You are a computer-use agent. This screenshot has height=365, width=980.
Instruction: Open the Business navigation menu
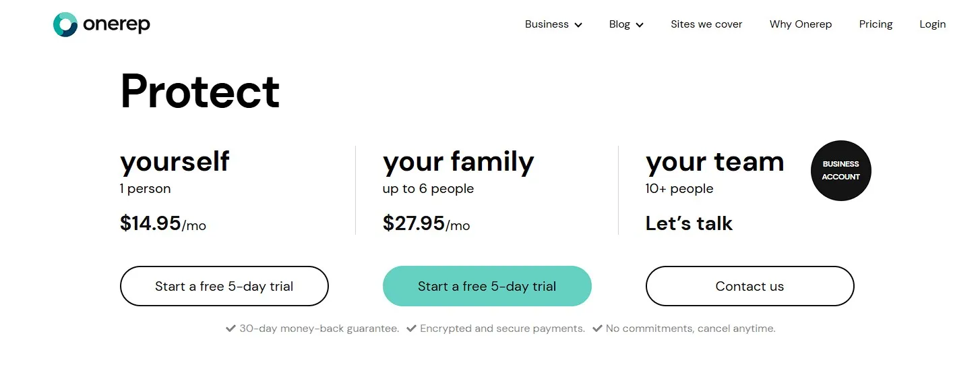[x=547, y=24]
